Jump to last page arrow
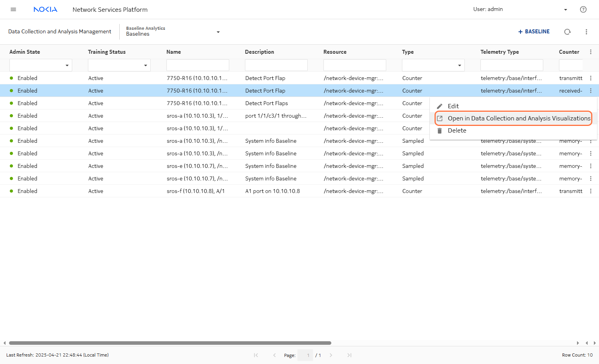 (x=349, y=355)
